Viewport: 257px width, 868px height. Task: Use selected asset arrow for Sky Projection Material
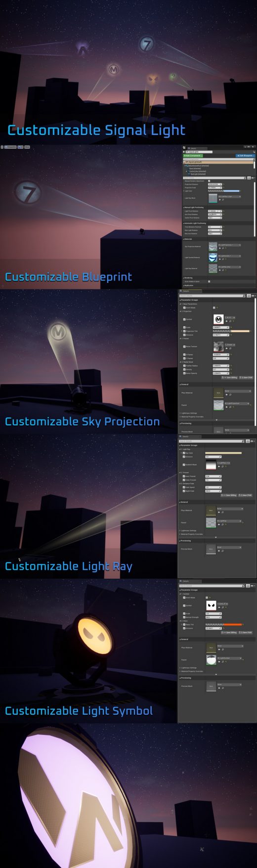click(220, 248)
